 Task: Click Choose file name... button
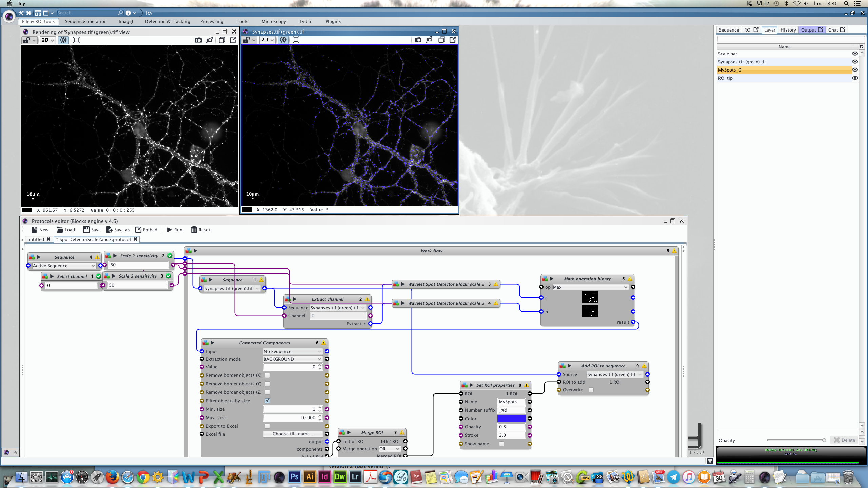(293, 434)
